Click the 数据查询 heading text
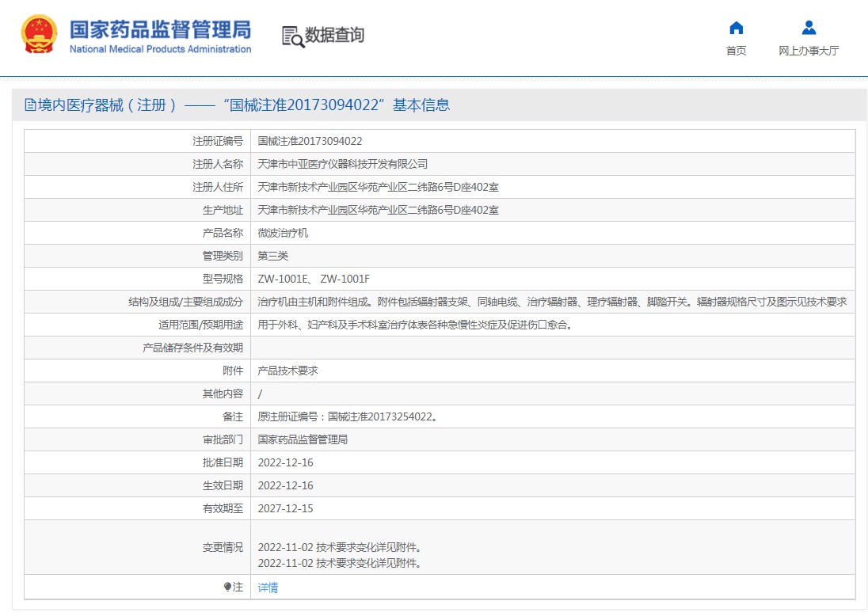 point(335,35)
